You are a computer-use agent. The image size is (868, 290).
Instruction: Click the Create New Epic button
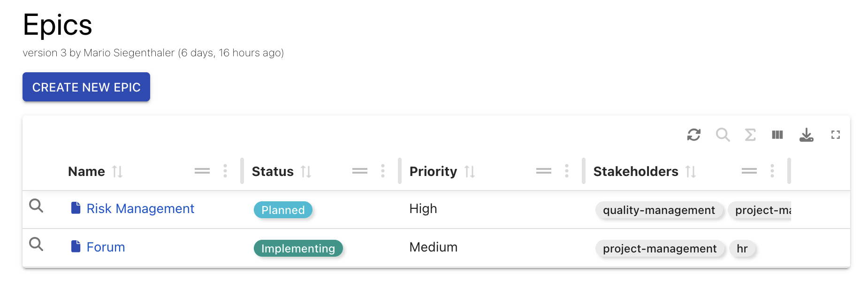point(86,87)
